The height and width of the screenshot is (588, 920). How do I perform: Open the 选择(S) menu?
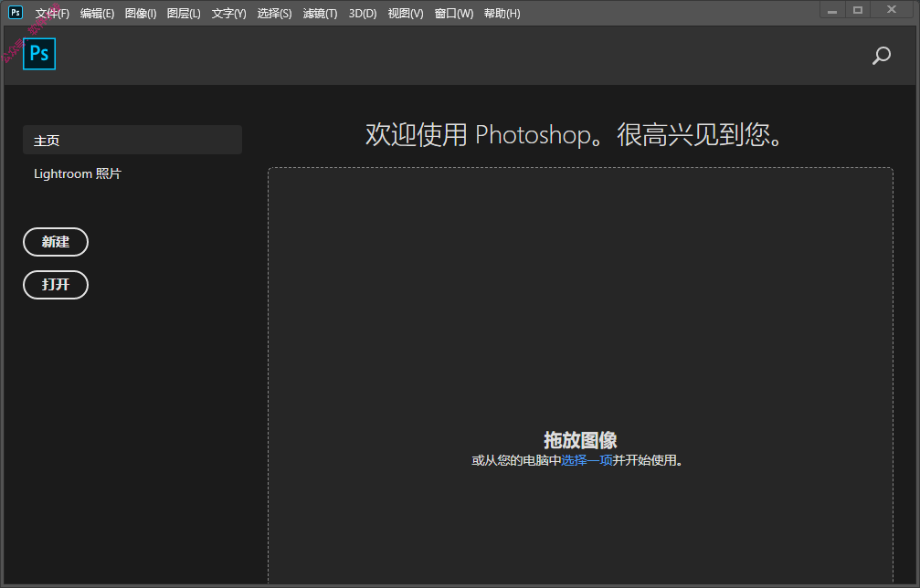[x=275, y=14]
